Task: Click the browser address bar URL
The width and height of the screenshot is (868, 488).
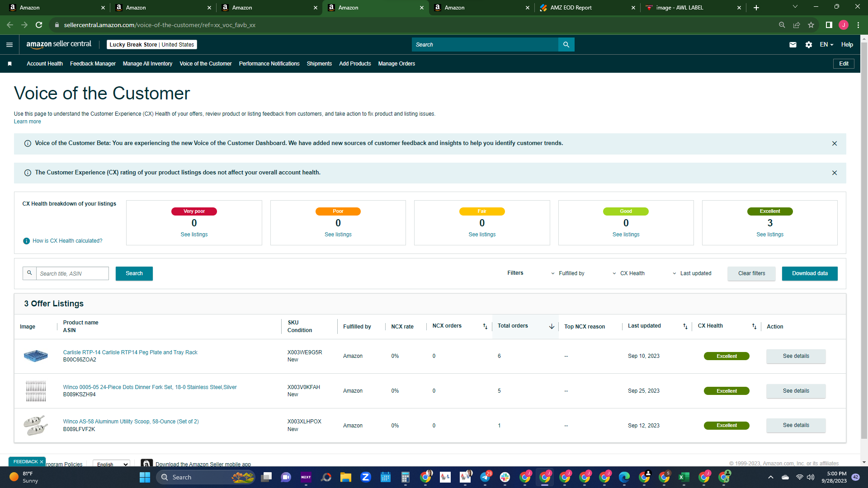Action: [160, 25]
